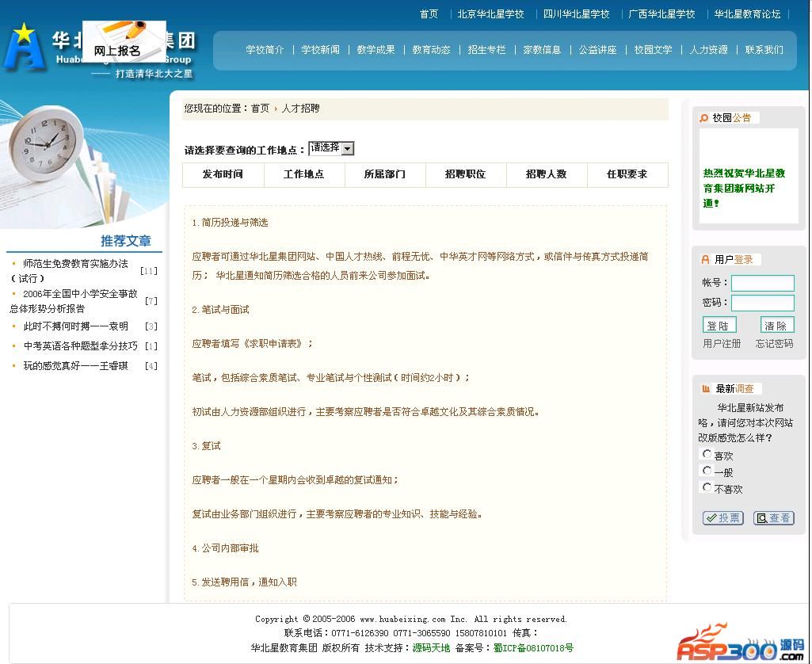Open the 请选择 work location dropdown
Screen dimensions: 812x664
tap(331, 148)
